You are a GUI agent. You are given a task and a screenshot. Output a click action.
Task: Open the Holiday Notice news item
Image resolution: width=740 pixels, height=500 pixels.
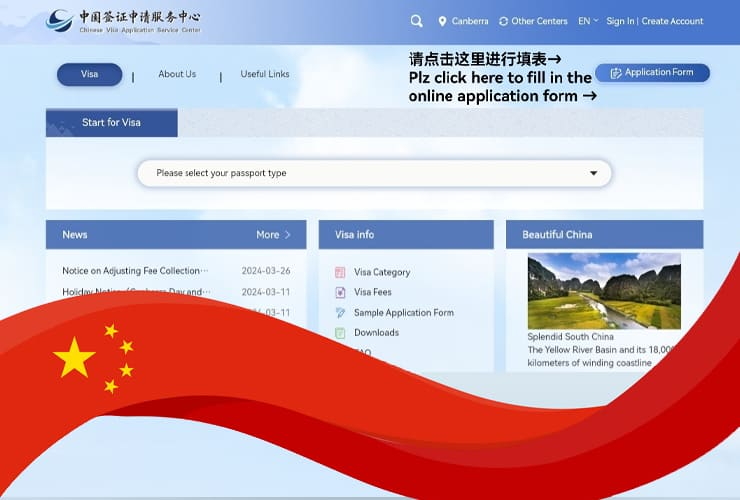point(136,292)
